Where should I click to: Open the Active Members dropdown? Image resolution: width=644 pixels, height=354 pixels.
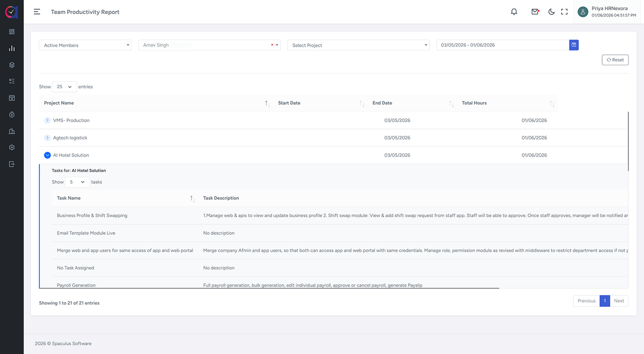click(85, 46)
